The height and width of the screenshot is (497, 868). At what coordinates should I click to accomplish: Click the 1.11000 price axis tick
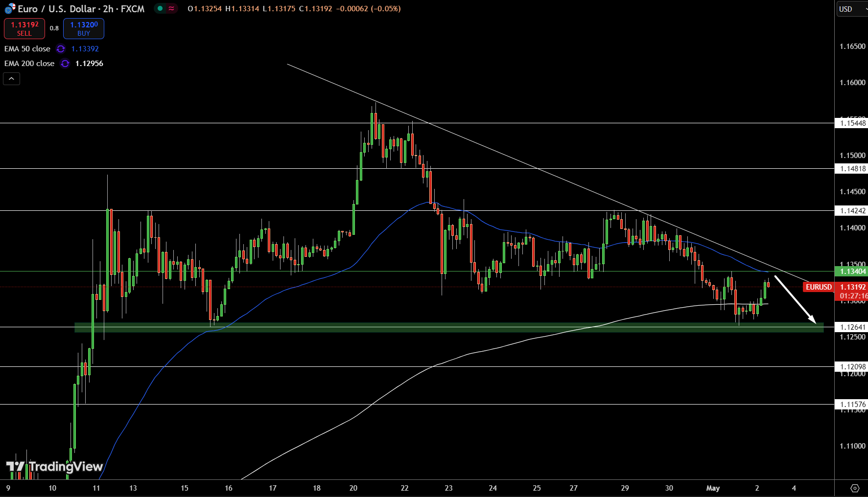tap(853, 446)
